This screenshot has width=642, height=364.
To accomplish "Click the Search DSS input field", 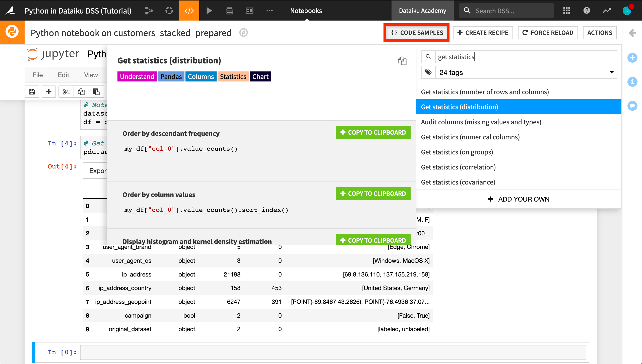I will 506,11.
